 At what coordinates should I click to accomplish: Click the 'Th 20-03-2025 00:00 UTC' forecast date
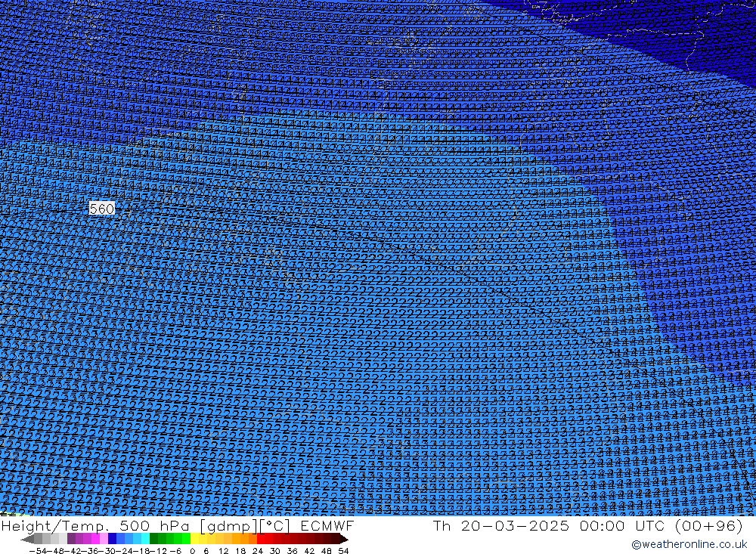coord(549,525)
